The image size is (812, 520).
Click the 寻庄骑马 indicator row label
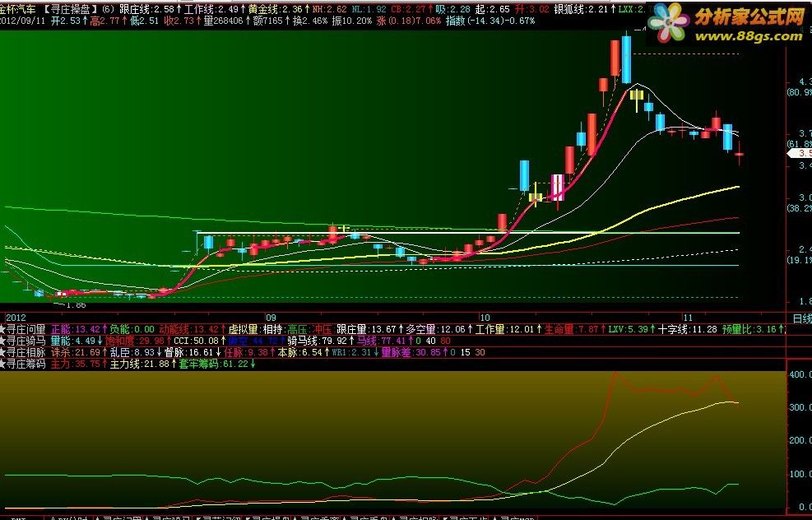[26, 341]
